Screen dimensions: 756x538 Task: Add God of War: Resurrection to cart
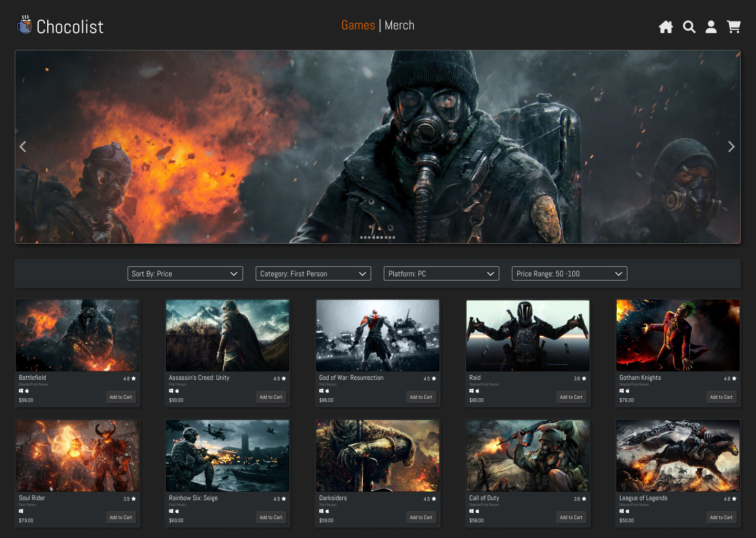[x=421, y=397]
